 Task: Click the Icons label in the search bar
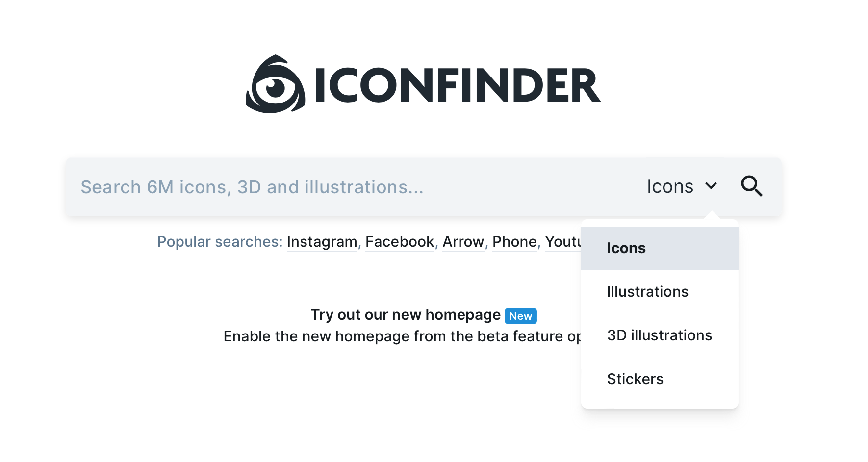pos(670,186)
